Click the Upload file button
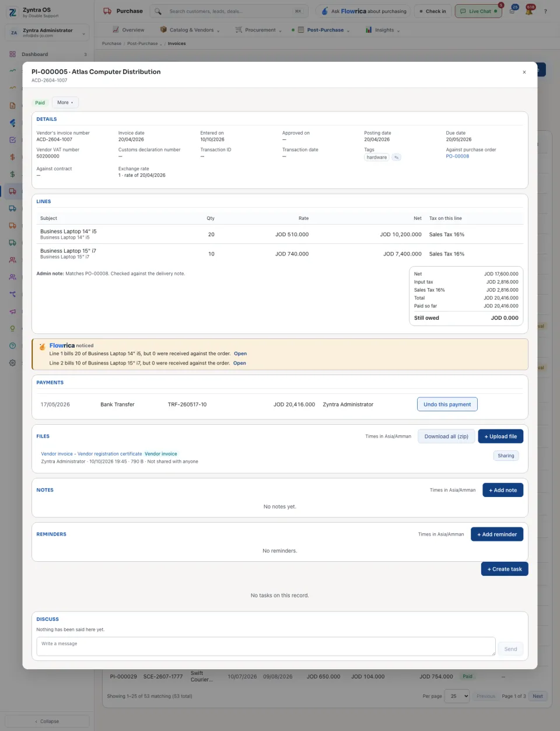This screenshot has width=560, height=731. (x=501, y=436)
